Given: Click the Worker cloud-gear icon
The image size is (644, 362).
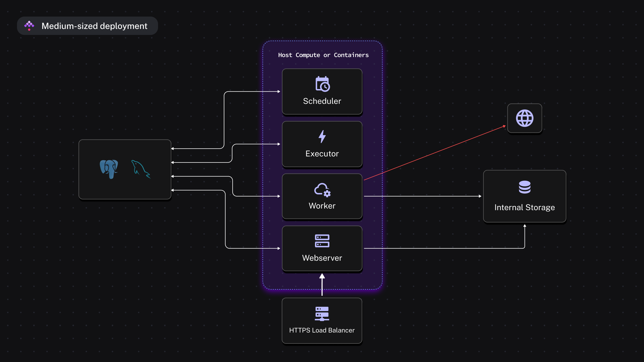Looking at the screenshot, I should (x=322, y=190).
